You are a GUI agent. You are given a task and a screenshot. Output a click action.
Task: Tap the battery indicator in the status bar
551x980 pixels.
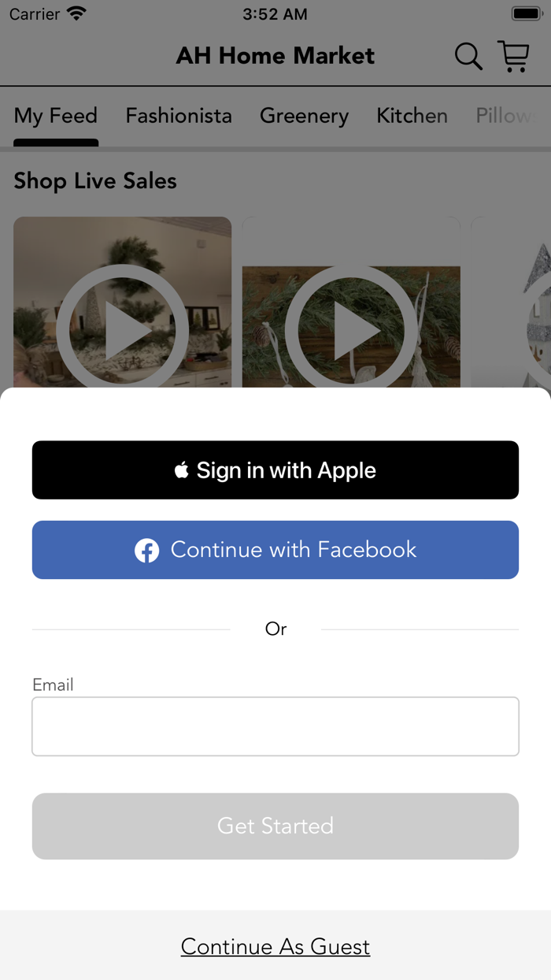pos(526,14)
